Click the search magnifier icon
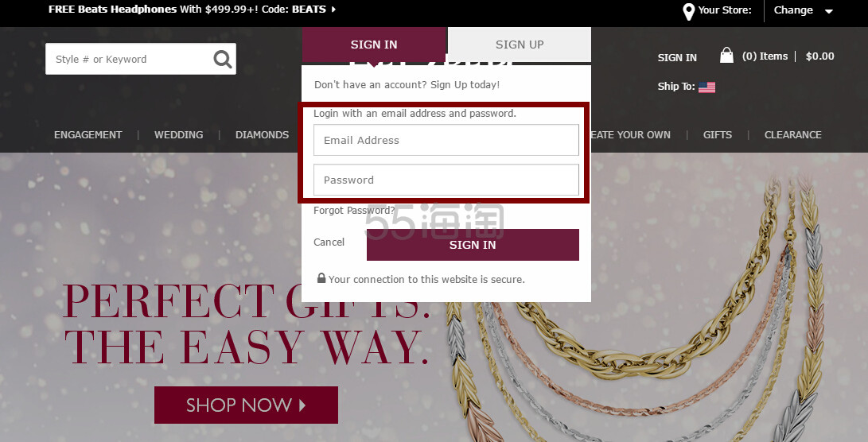This screenshot has width=868, height=442. coord(223,59)
